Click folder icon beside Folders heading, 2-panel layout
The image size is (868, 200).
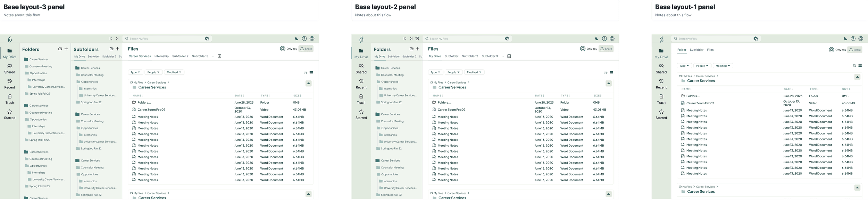411,49
